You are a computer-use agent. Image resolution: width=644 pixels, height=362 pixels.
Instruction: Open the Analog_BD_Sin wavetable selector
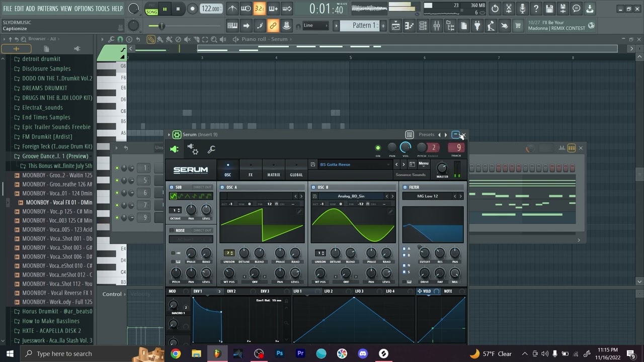pyautogui.click(x=351, y=196)
